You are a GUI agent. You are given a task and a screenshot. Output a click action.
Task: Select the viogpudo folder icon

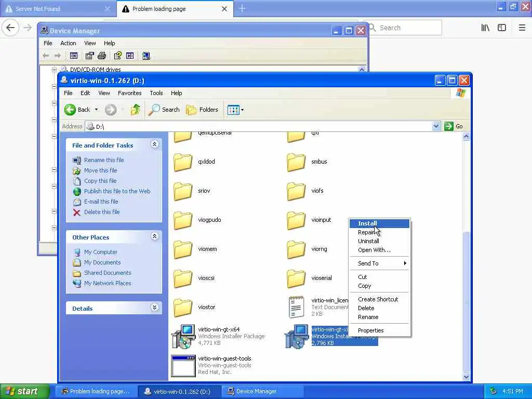(183, 220)
